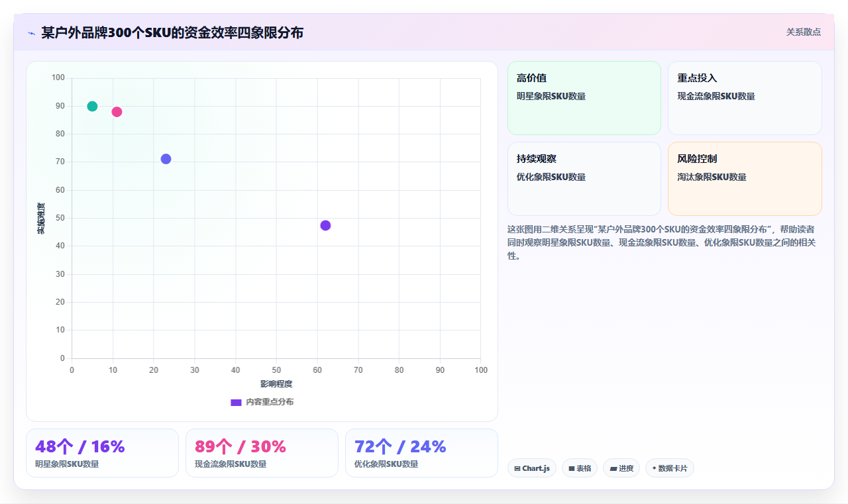This screenshot has width=848, height=504.
Task: Click the 内容重点分布 legend label
Action: pyautogui.click(x=270, y=402)
